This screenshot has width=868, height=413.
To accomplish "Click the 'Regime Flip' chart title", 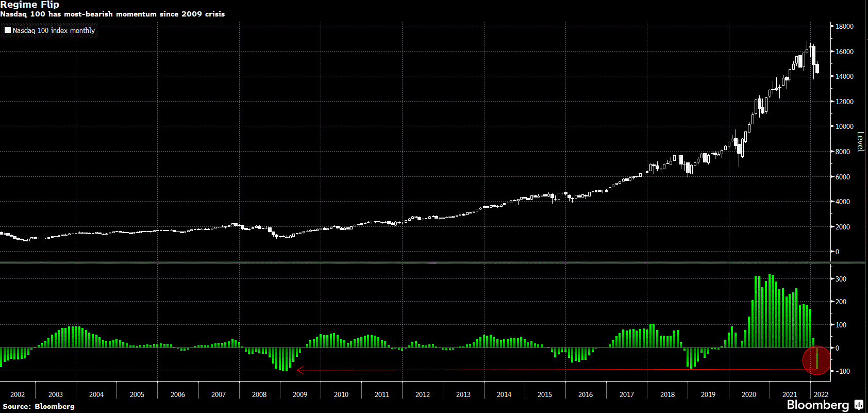I will (x=30, y=5).
